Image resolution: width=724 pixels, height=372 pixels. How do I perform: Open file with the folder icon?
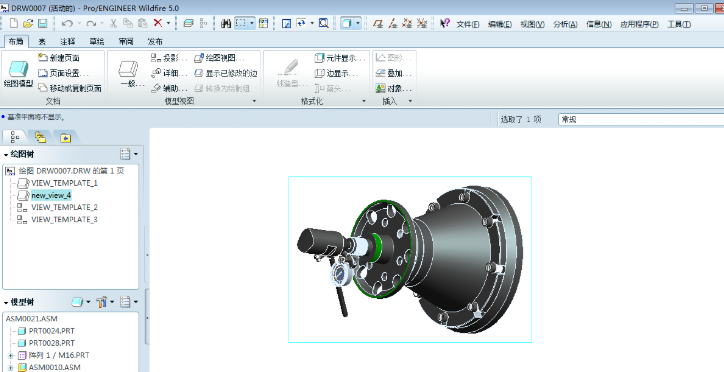(x=28, y=23)
